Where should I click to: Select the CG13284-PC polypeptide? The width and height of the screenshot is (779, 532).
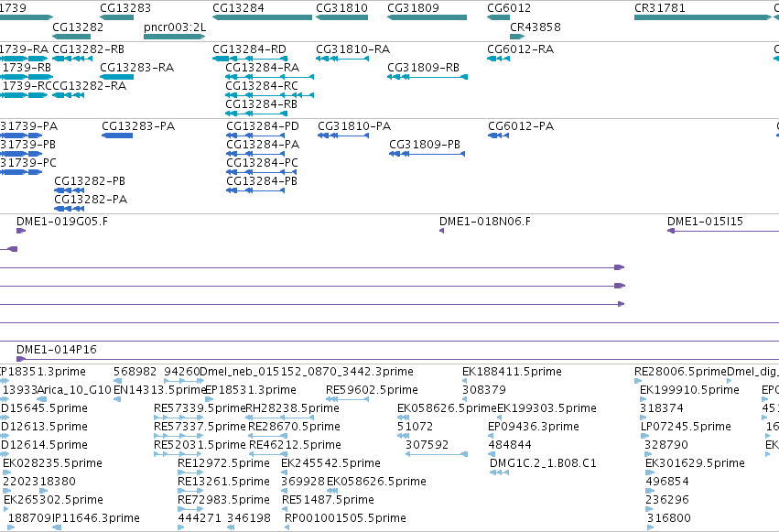click(x=261, y=172)
